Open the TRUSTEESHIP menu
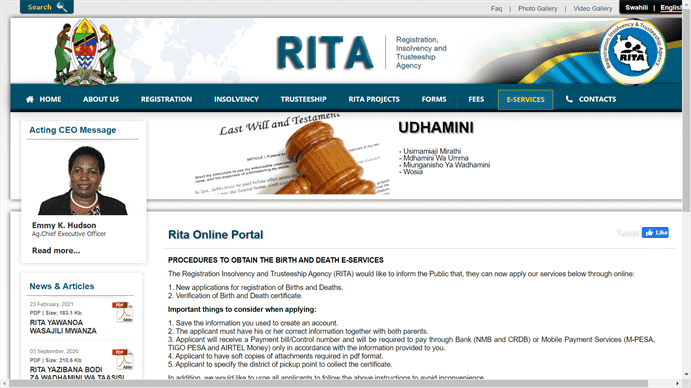The width and height of the screenshot is (691, 388). tap(303, 99)
